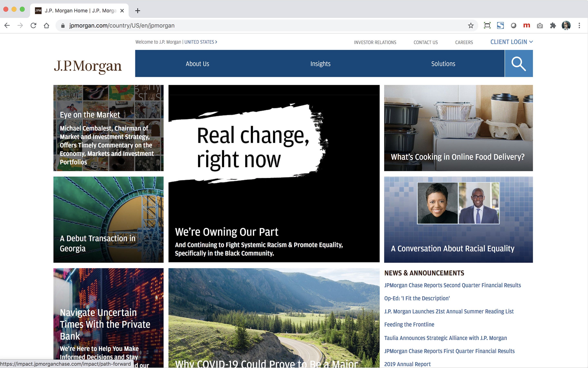
Task: Open the blue S extension icon
Action: click(500, 26)
